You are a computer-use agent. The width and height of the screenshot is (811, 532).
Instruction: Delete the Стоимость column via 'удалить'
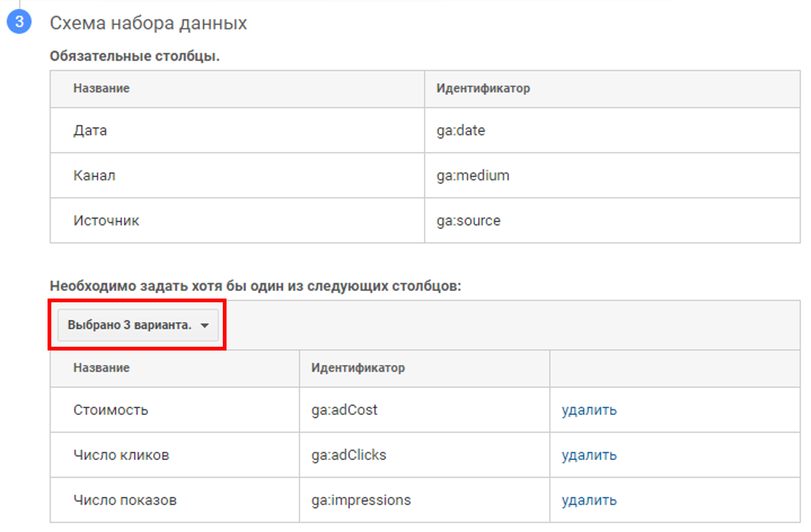[589, 410]
